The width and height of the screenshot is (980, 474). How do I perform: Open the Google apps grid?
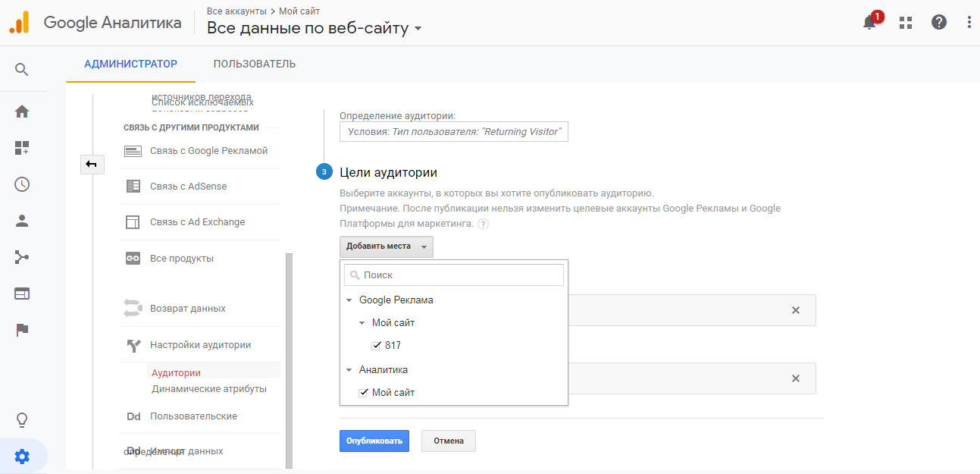pyautogui.click(x=905, y=23)
